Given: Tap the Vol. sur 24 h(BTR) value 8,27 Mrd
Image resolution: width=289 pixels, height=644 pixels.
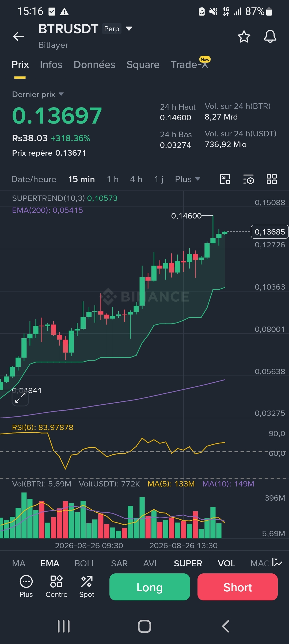Looking at the screenshot, I should point(221,117).
